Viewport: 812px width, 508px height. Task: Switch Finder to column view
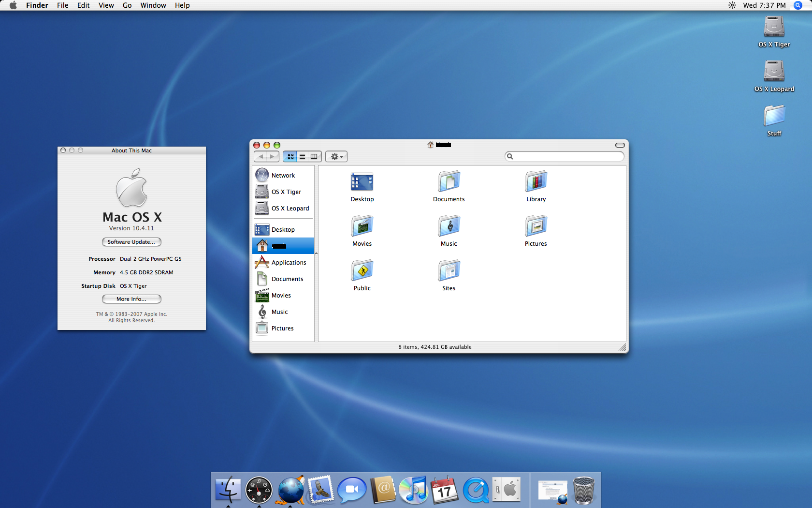coord(314,156)
